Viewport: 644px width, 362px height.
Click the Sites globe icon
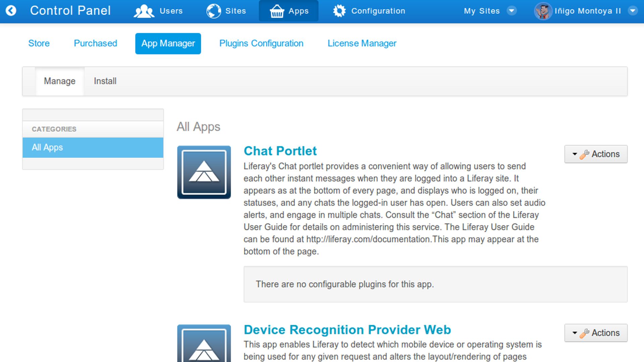[214, 11]
